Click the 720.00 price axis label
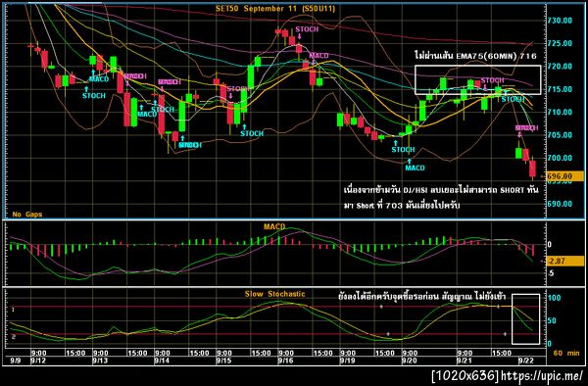 click(561, 67)
